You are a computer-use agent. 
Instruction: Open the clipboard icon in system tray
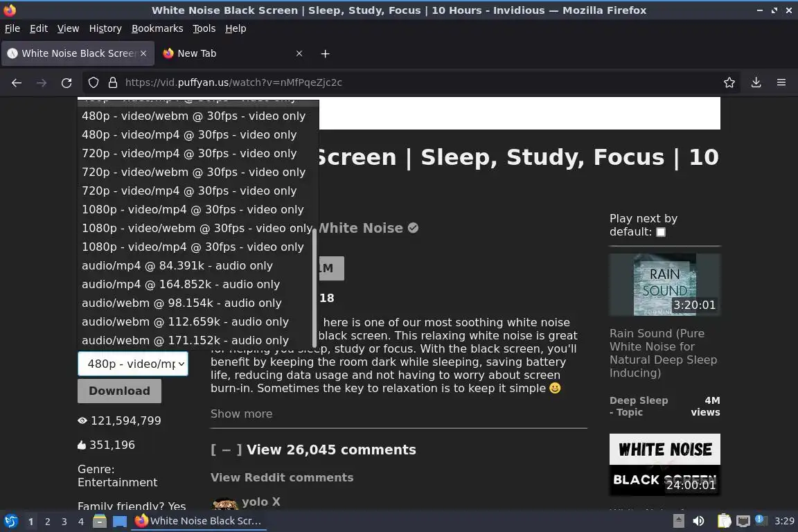(x=724, y=521)
